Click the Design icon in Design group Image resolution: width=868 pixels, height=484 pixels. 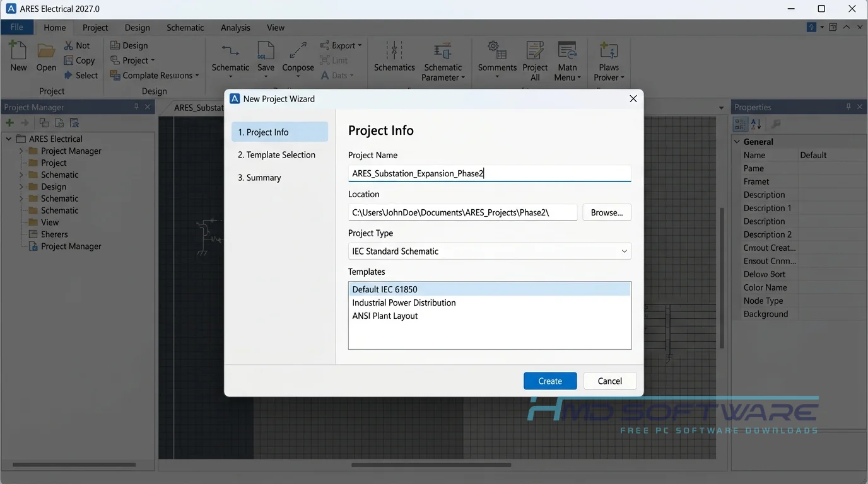point(115,45)
